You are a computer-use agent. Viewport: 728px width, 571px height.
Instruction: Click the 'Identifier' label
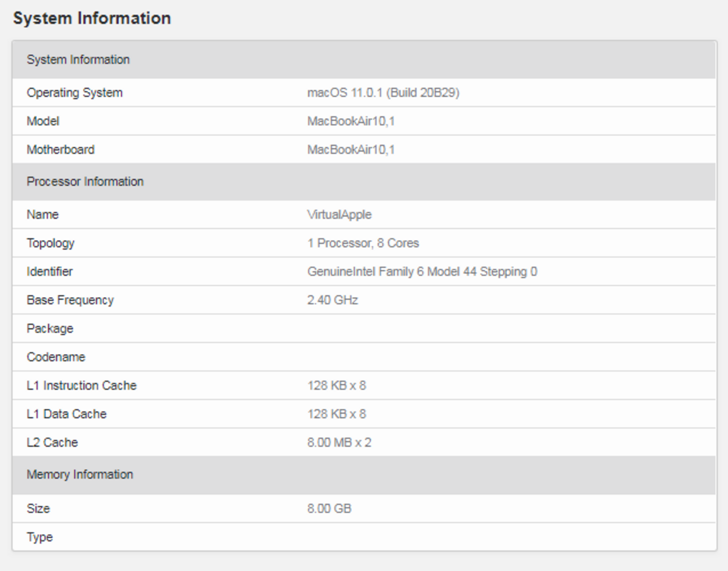click(50, 272)
